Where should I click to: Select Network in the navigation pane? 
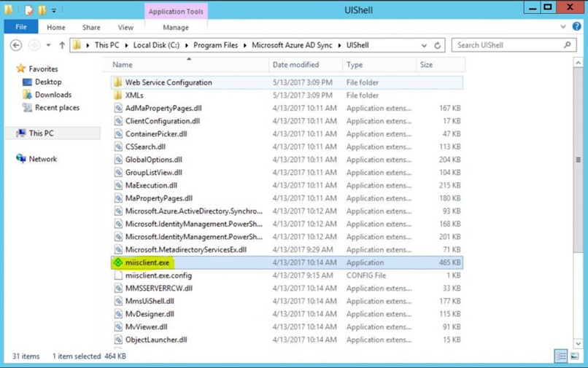point(43,159)
